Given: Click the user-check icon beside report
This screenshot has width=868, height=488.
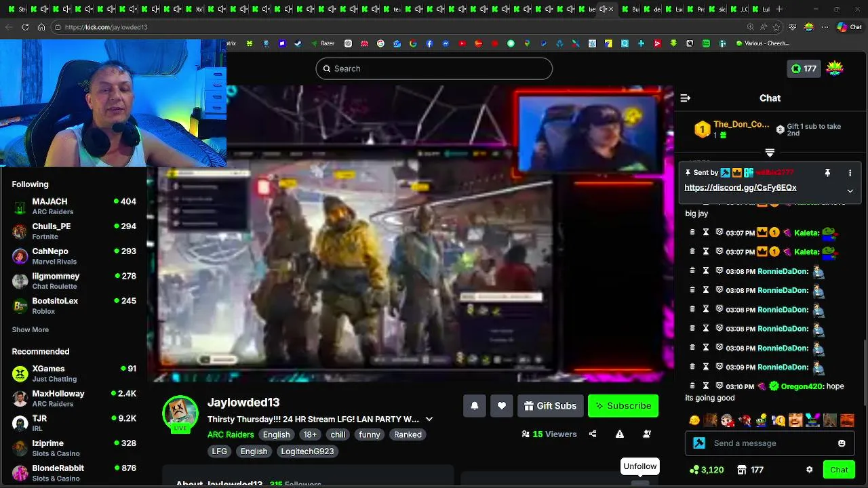Looking at the screenshot, I should point(646,434).
